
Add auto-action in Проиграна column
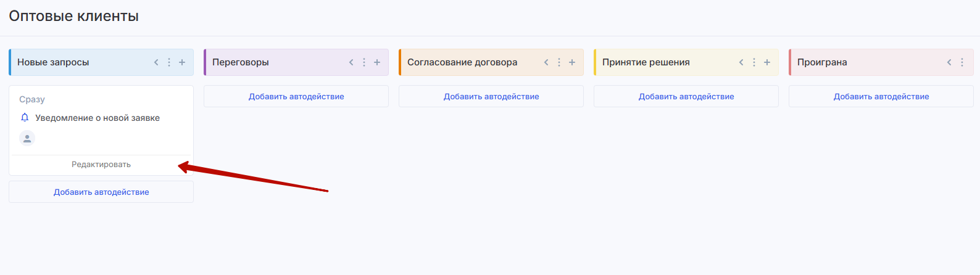tap(881, 97)
